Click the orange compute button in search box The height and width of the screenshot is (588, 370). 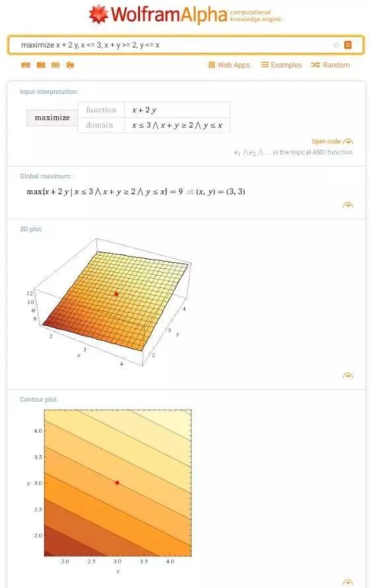[348, 45]
